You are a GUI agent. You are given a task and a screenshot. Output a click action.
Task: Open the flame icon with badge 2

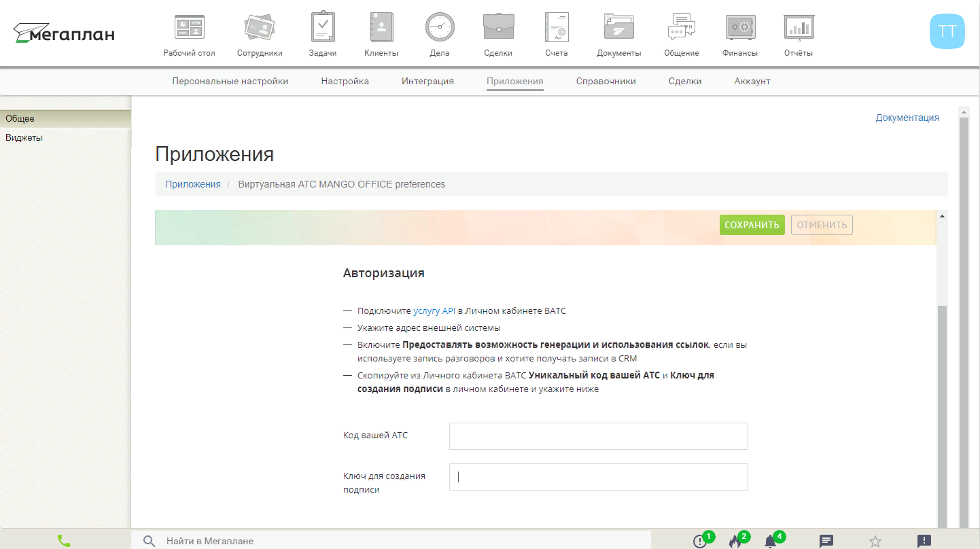[735, 542]
